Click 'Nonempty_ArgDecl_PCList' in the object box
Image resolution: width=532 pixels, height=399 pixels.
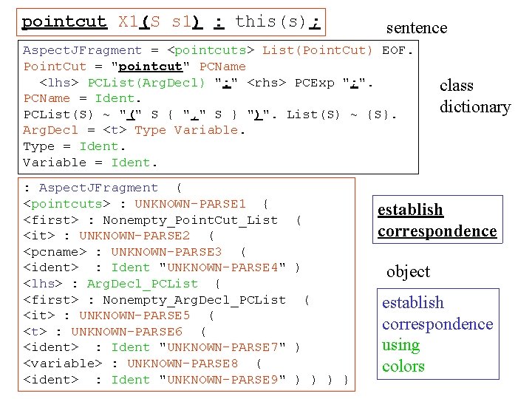194,300
